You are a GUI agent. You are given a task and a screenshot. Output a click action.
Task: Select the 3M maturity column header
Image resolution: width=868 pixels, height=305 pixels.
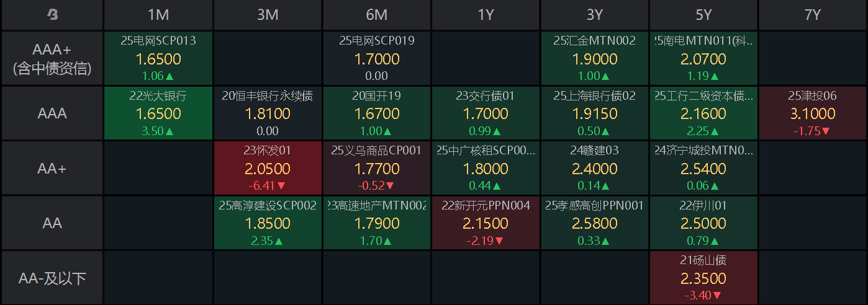tap(268, 15)
